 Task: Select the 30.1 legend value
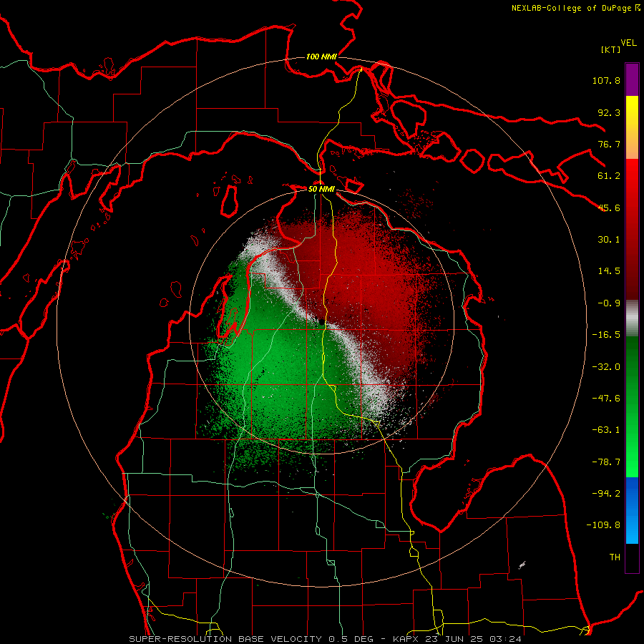(609, 240)
